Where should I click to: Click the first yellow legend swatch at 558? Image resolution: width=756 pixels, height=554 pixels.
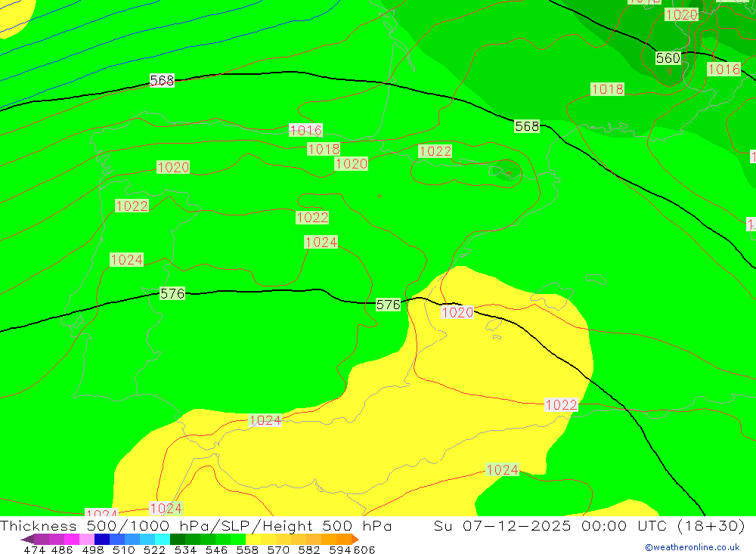click(x=253, y=539)
